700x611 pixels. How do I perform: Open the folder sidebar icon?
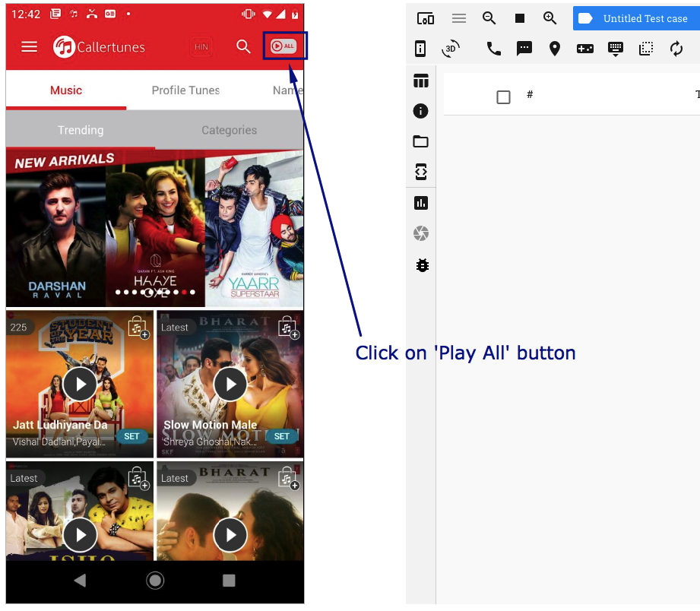(420, 141)
